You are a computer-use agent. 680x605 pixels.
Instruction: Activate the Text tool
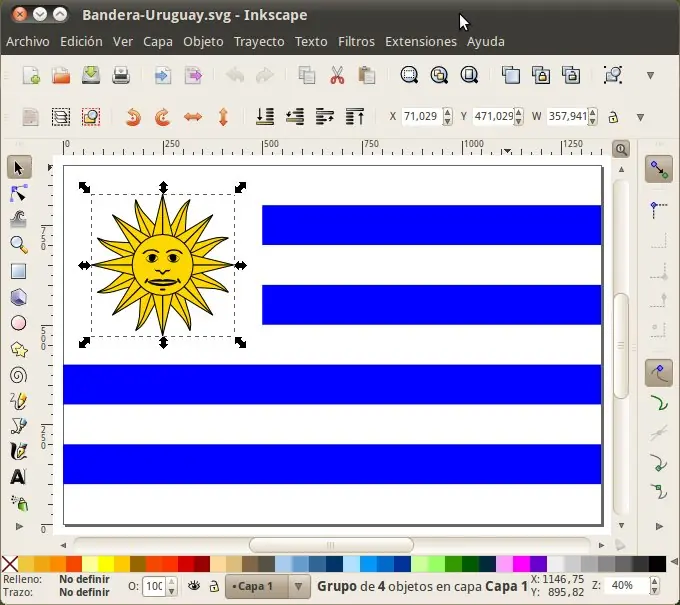(x=18, y=478)
